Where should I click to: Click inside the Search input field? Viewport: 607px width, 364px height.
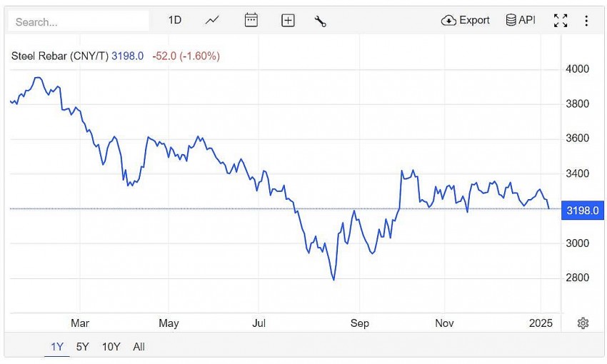pos(79,21)
